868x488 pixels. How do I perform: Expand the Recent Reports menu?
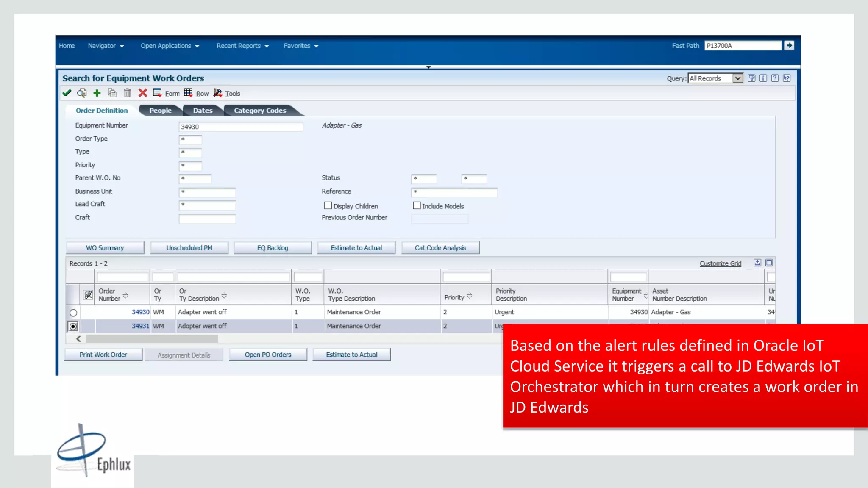tap(242, 46)
